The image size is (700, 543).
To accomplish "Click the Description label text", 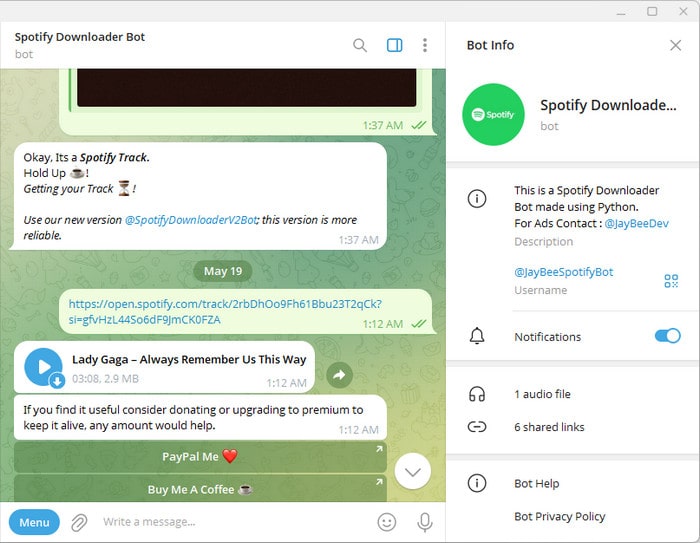I will click(x=543, y=242).
